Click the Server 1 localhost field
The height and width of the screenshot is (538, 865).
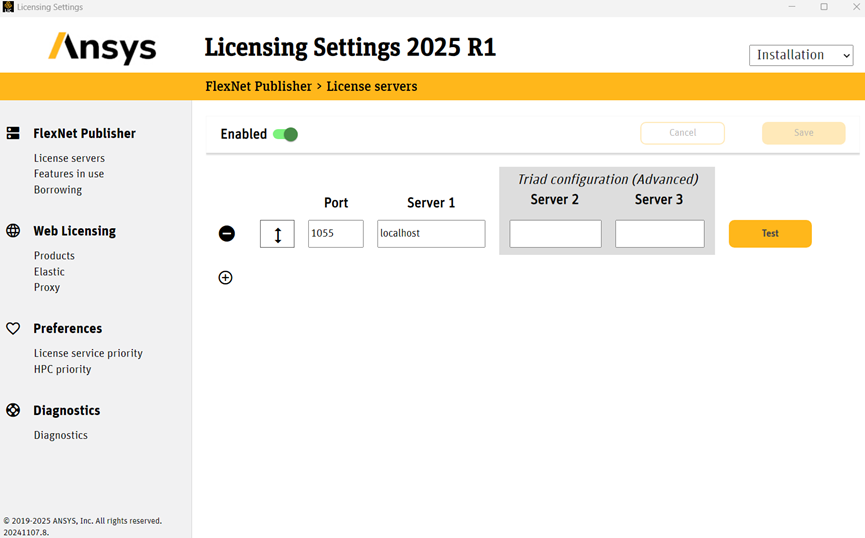point(431,233)
